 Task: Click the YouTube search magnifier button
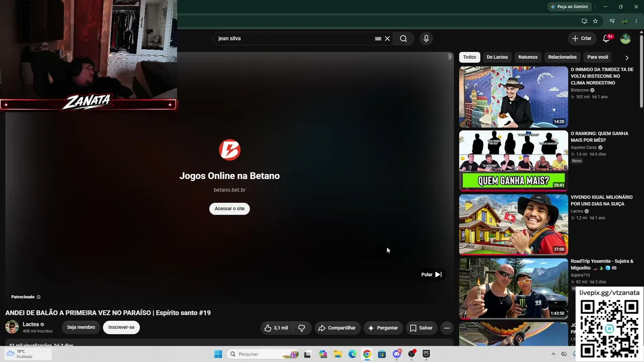[404, 39]
